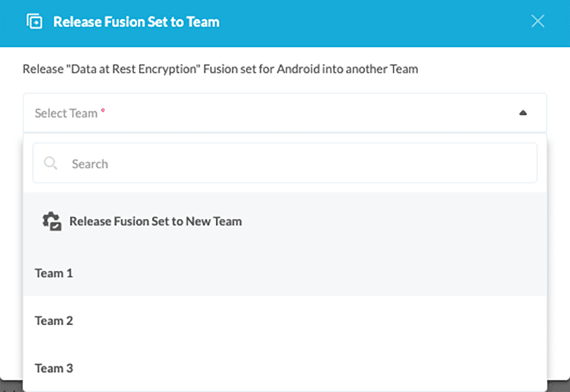
Task: Click the Search placeholder text
Action: [x=90, y=164]
